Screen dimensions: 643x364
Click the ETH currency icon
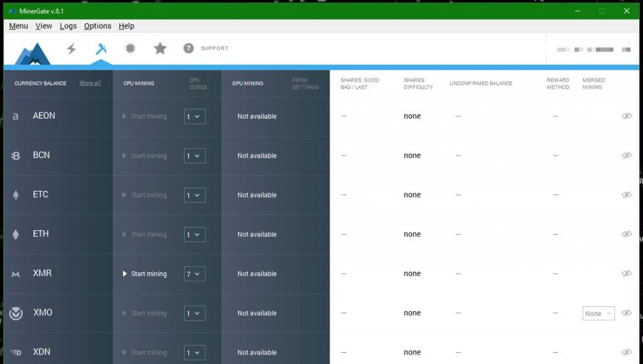point(16,235)
